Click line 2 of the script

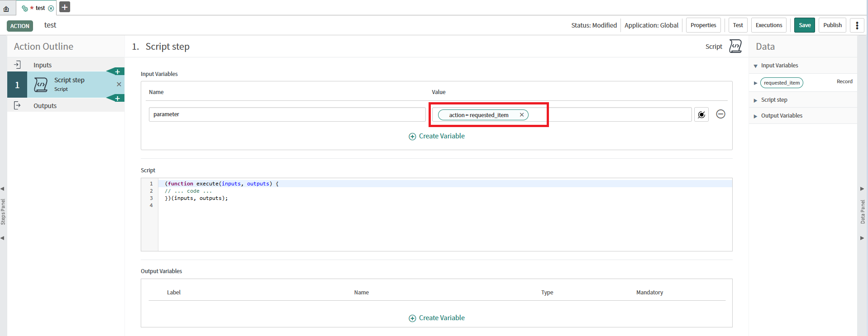point(188,191)
